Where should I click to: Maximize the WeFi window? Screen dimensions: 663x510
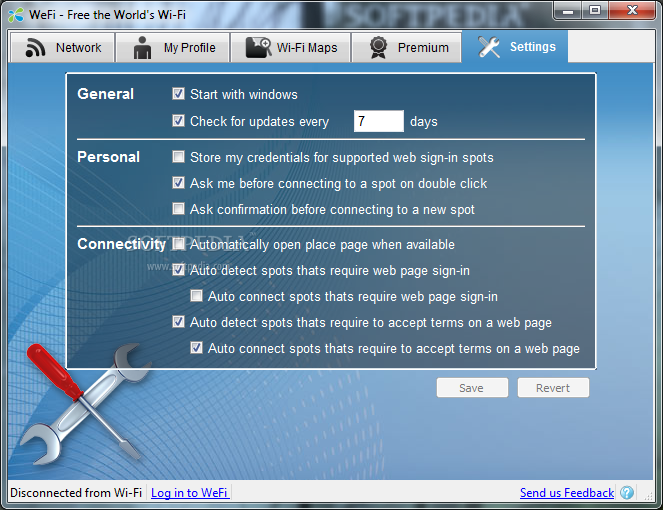point(595,11)
